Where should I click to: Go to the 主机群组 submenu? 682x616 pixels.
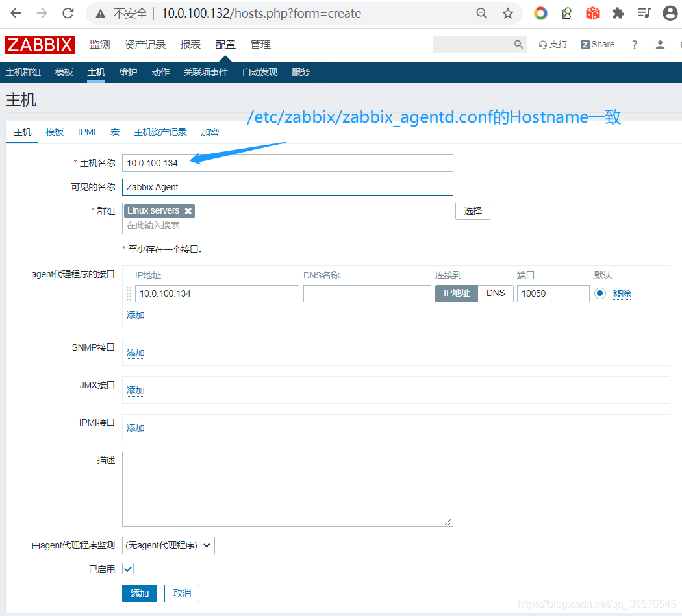coord(23,72)
